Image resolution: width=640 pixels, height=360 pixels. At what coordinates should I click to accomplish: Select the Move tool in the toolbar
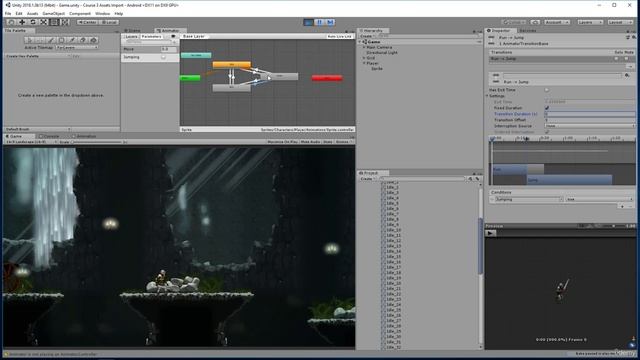click(x=22, y=22)
